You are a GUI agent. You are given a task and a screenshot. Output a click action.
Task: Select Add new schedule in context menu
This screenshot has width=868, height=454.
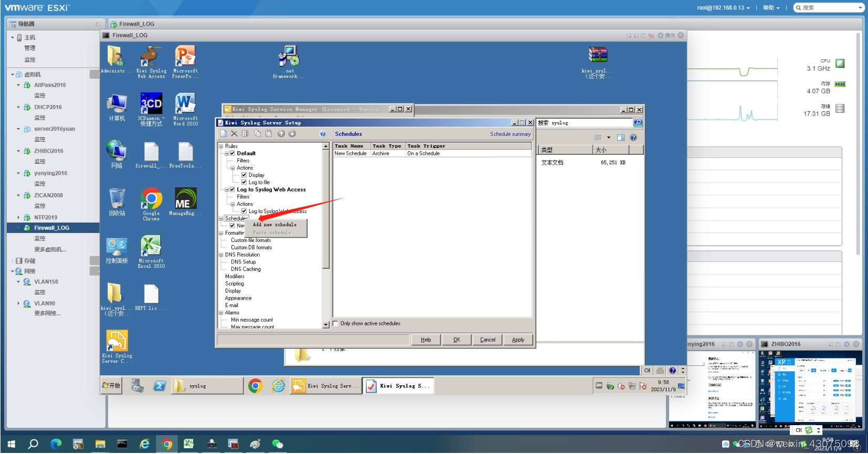pos(274,225)
